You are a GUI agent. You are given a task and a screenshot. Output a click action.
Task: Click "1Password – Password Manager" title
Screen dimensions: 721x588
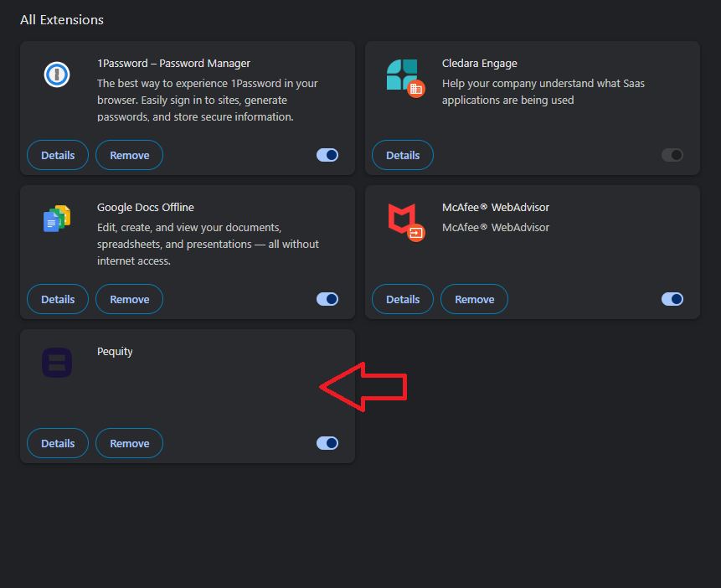click(173, 64)
